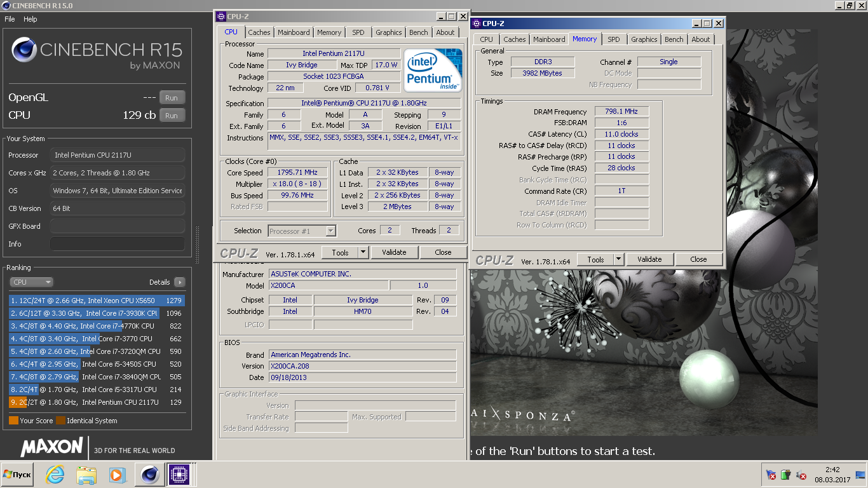
Task: Open the File menu in Cinebench
Action: (10, 19)
